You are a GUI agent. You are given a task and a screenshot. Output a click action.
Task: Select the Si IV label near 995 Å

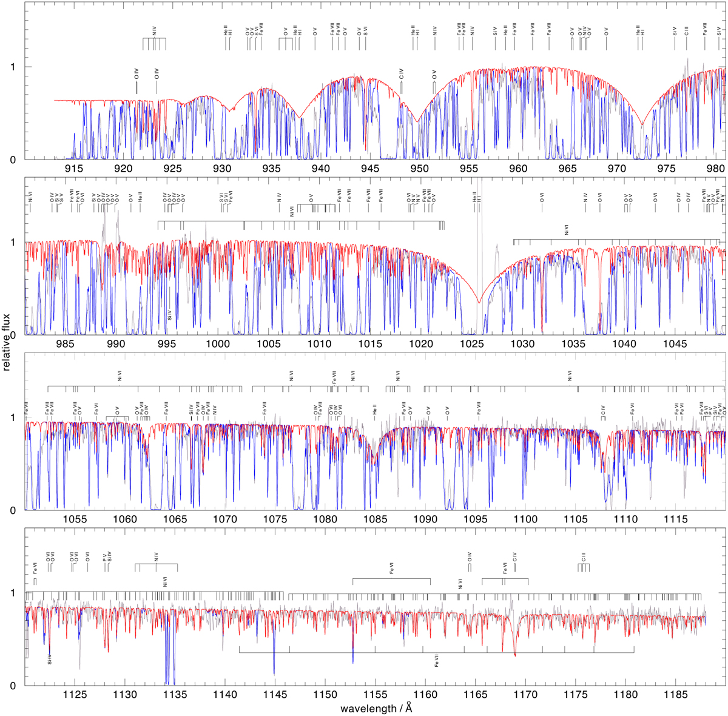click(x=169, y=315)
